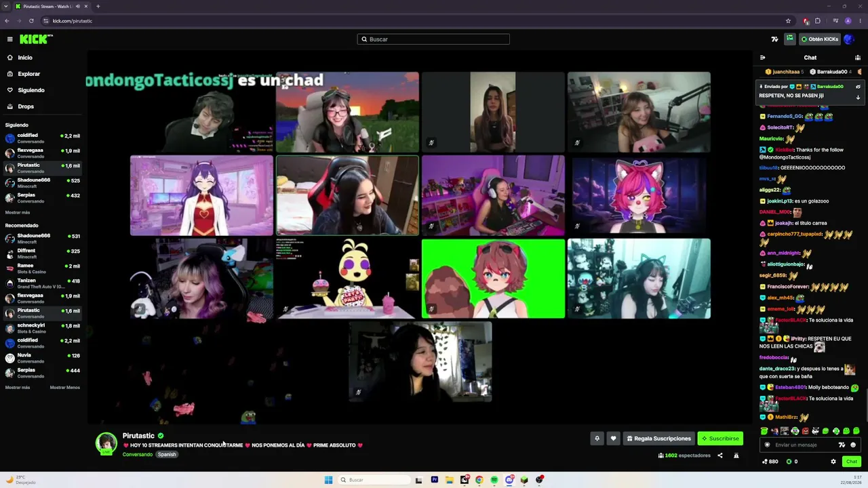Open the tab search dropdown arrow
The image size is (868, 488).
[6, 6]
